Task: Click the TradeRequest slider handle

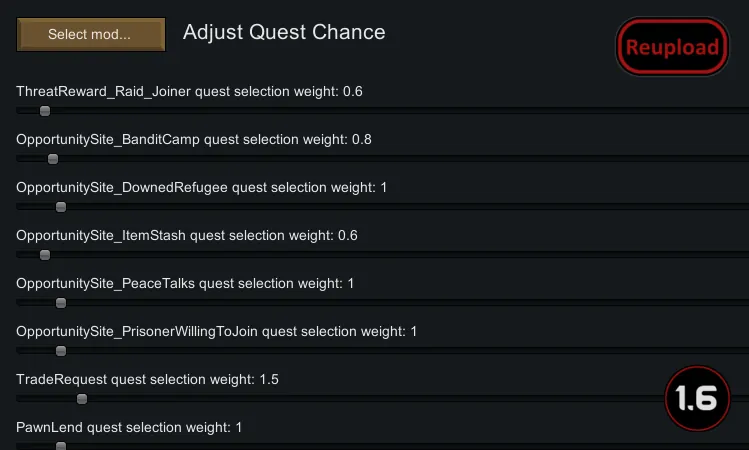Action: coord(82,399)
